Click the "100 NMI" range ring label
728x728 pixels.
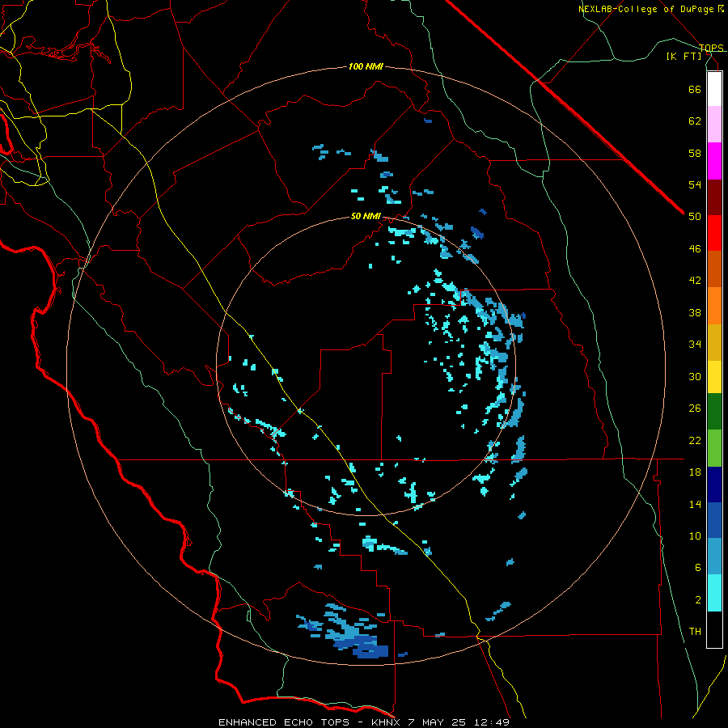(x=366, y=67)
